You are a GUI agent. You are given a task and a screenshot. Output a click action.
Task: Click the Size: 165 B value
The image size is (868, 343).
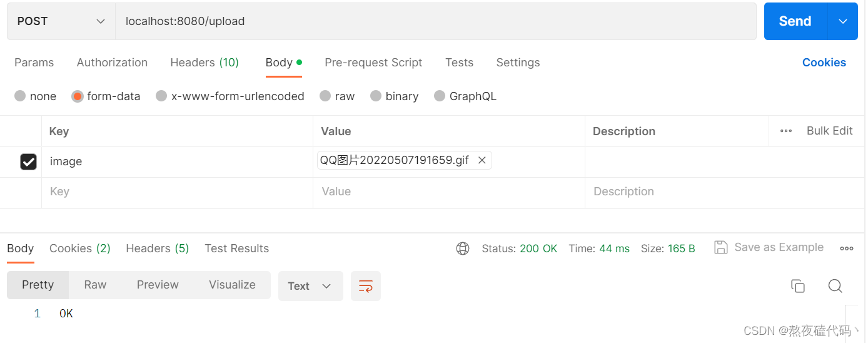pyautogui.click(x=668, y=248)
